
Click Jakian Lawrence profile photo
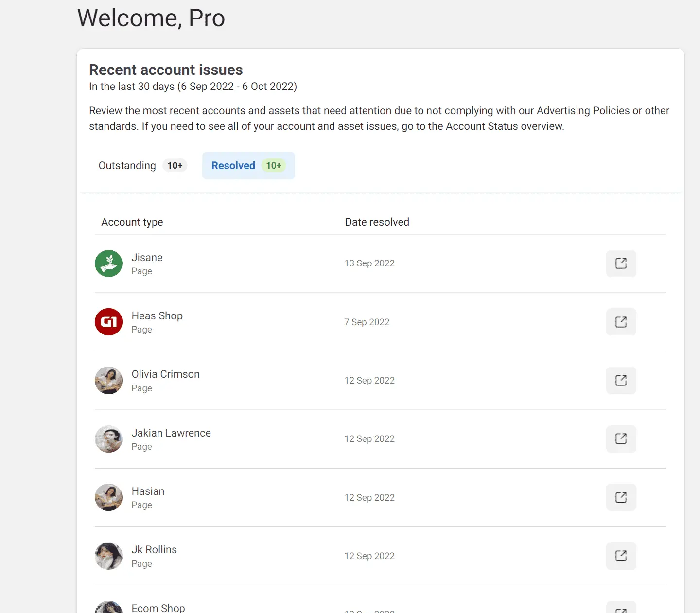(108, 439)
